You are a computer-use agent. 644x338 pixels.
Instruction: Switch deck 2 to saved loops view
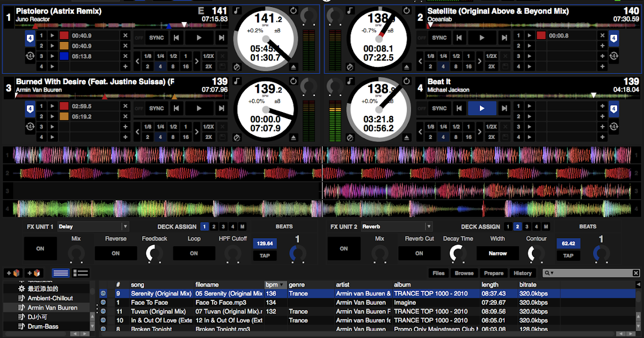click(x=613, y=57)
